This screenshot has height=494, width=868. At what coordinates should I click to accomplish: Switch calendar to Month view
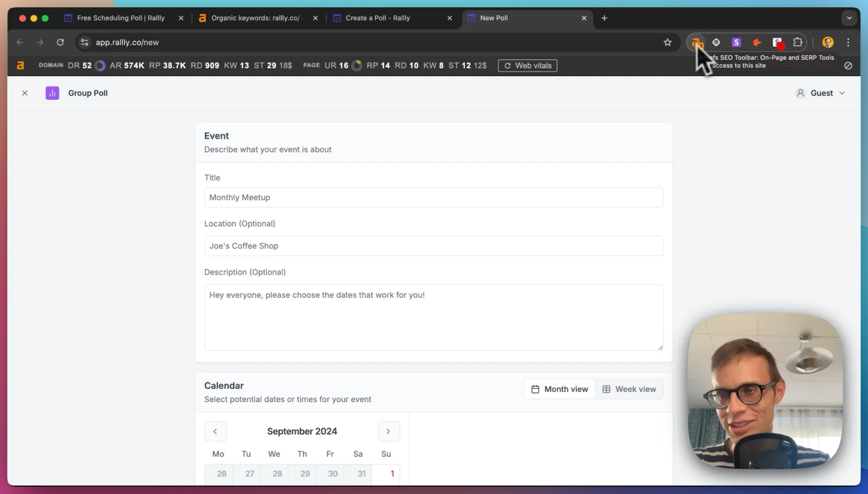[x=559, y=389]
